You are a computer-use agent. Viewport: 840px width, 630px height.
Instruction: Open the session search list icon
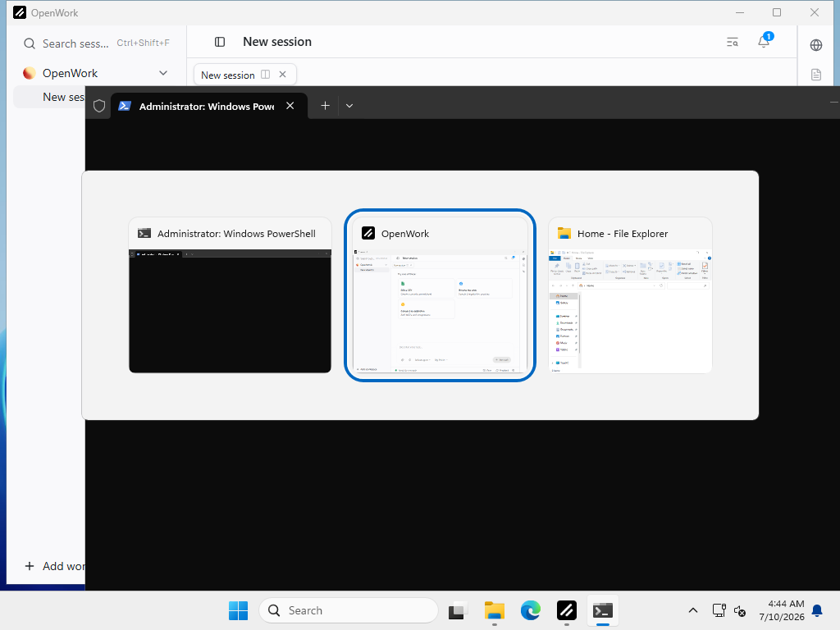733,42
